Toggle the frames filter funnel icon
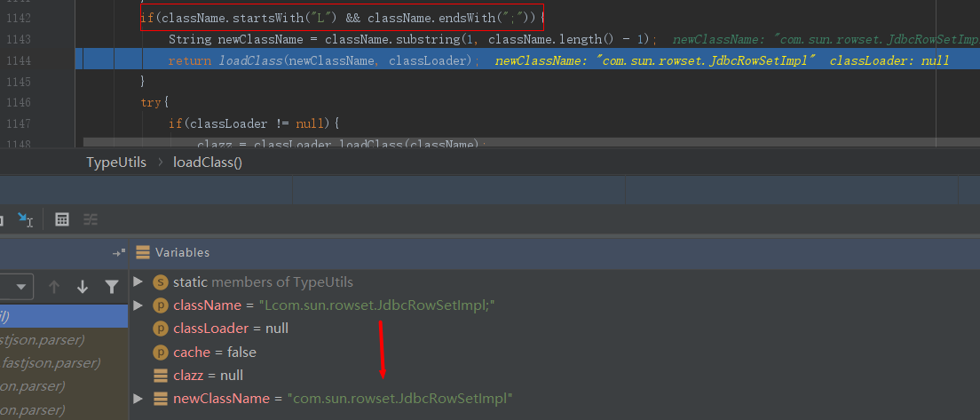The height and width of the screenshot is (420, 980). click(111, 287)
